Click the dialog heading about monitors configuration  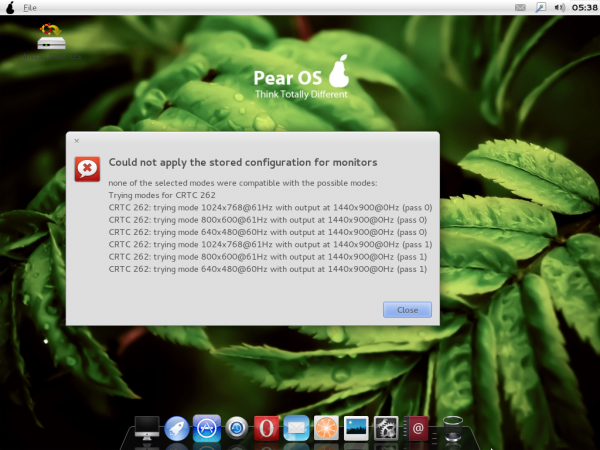243,162
